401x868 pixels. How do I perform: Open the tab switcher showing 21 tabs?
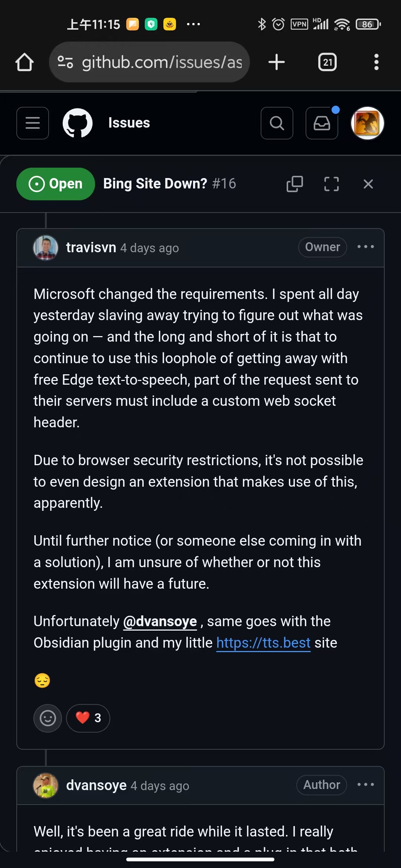point(327,62)
